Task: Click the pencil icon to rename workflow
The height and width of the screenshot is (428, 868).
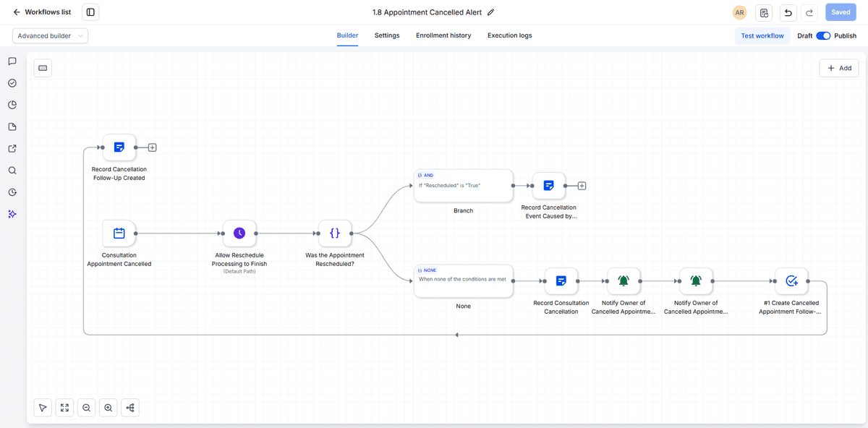Action: [491, 12]
